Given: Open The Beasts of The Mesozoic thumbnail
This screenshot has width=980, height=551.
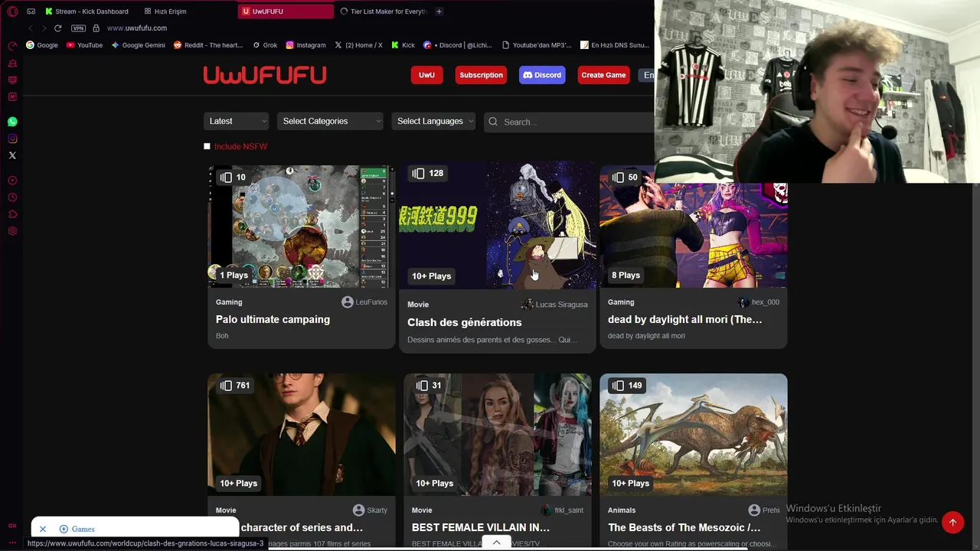Looking at the screenshot, I should (x=694, y=435).
